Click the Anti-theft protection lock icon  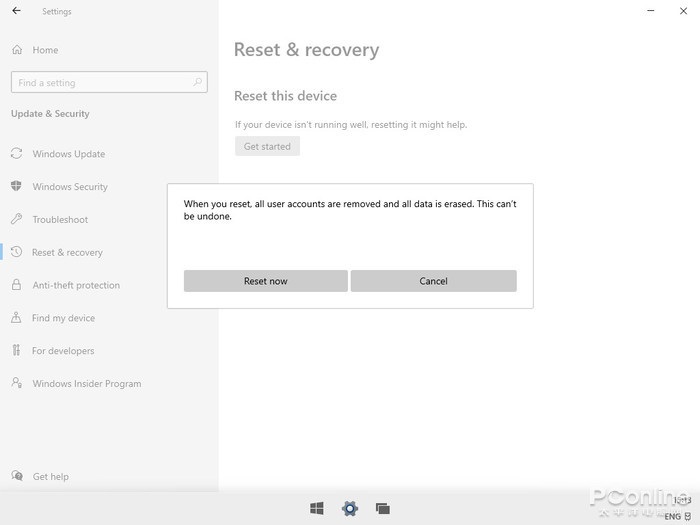click(17, 285)
